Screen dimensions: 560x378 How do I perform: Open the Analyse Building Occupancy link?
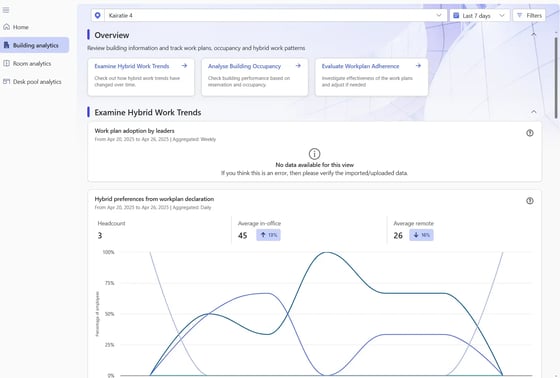coord(244,66)
